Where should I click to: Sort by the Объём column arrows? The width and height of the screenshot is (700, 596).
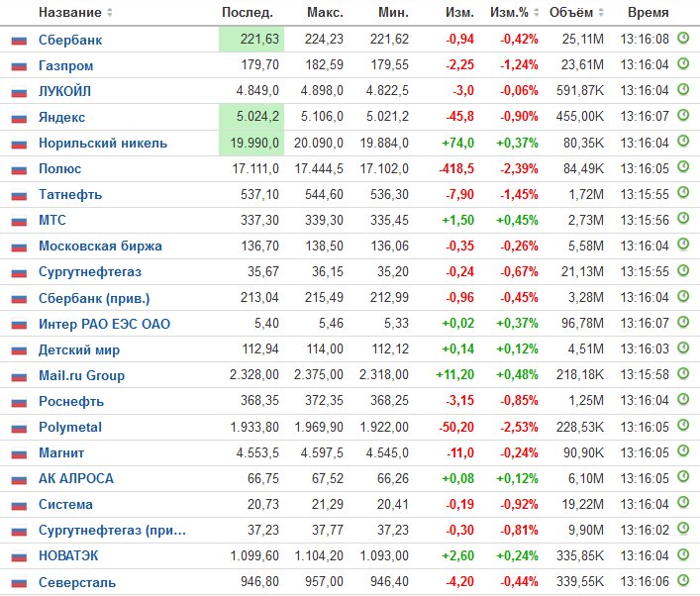601,13
